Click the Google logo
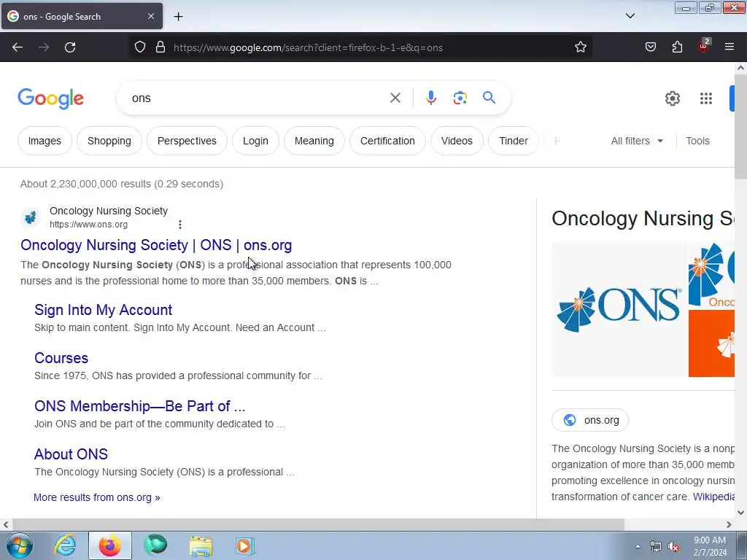This screenshot has height=560, width=747. 50,98
